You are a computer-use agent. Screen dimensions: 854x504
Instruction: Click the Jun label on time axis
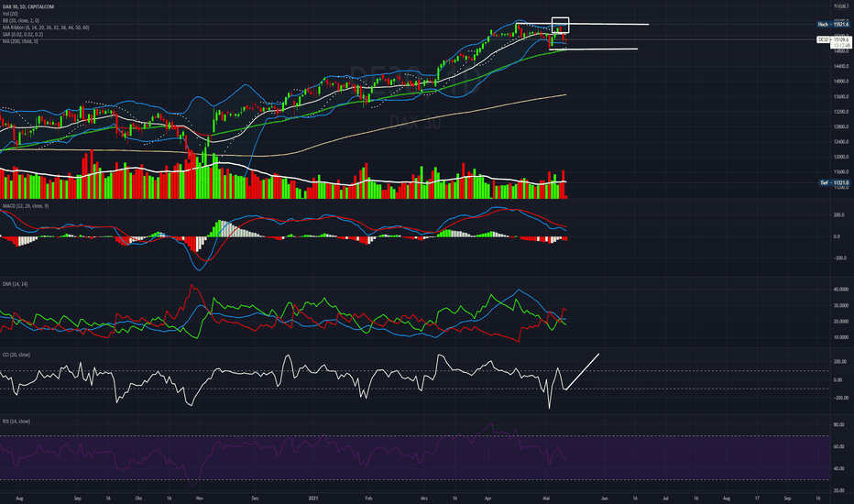click(x=604, y=498)
